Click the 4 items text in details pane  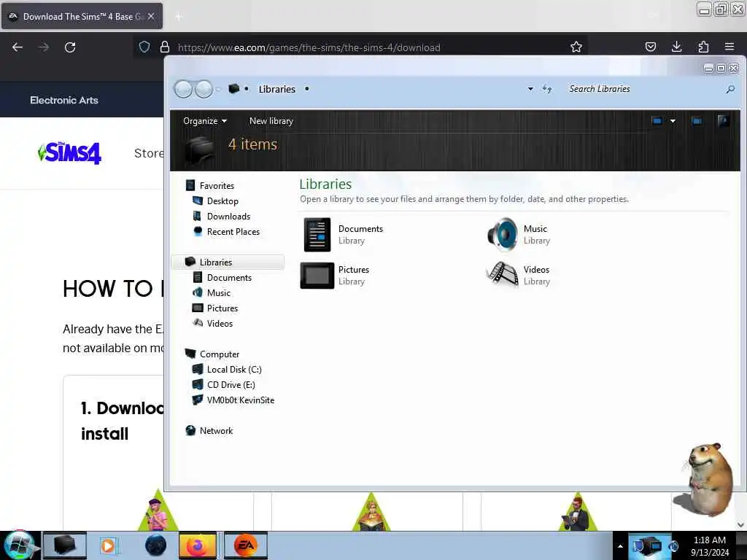[252, 144]
